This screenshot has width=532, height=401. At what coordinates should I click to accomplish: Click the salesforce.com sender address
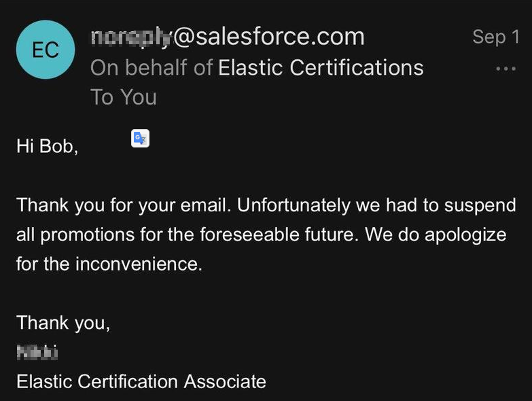coord(228,37)
